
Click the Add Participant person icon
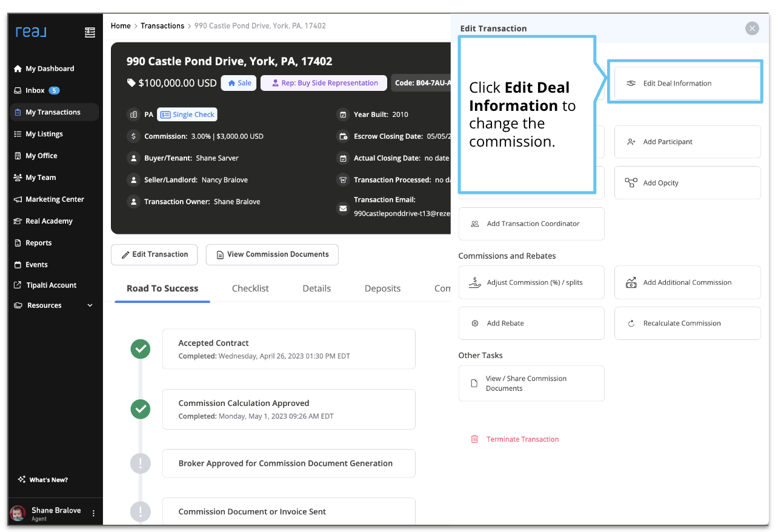pyautogui.click(x=631, y=142)
